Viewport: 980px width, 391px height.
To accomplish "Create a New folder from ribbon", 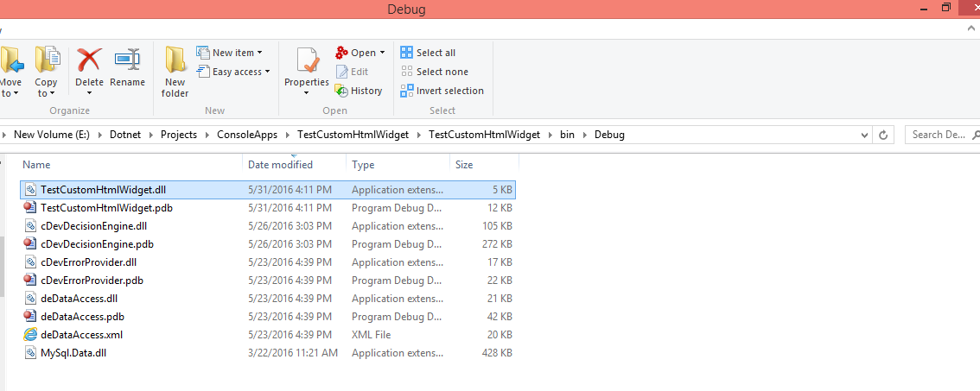I will click(175, 72).
